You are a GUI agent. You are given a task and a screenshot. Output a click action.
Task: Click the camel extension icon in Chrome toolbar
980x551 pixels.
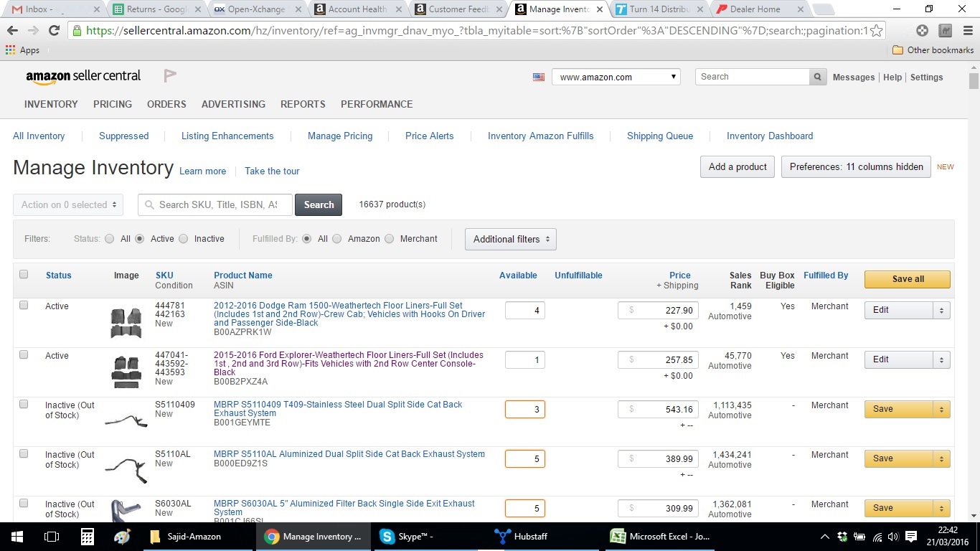946,31
